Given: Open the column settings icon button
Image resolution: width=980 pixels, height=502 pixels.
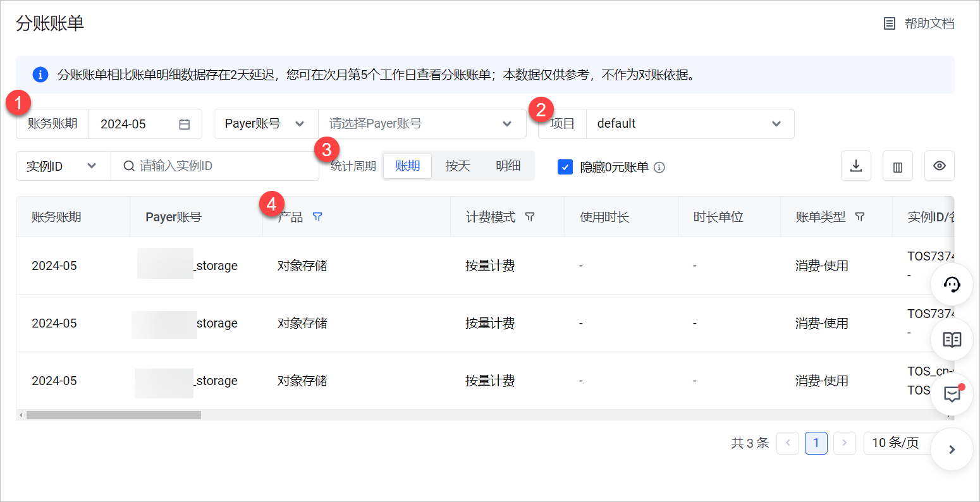Looking at the screenshot, I should [898, 166].
